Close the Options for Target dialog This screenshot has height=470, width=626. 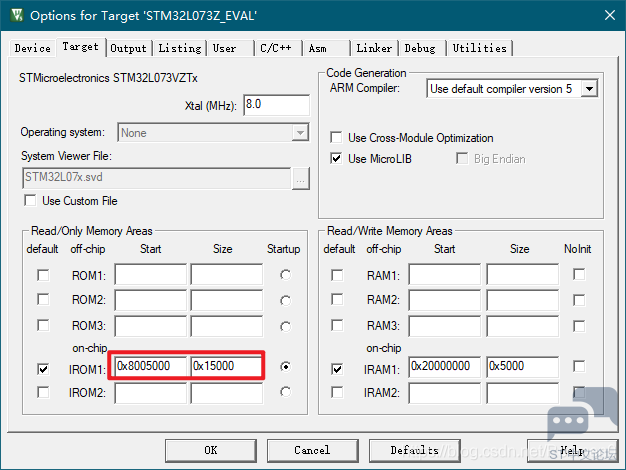(610, 15)
